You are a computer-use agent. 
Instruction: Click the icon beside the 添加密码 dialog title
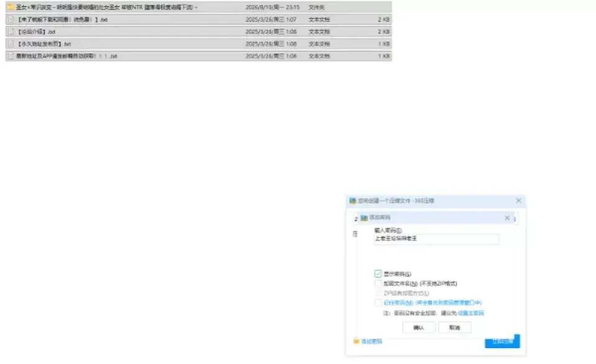(x=364, y=218)
